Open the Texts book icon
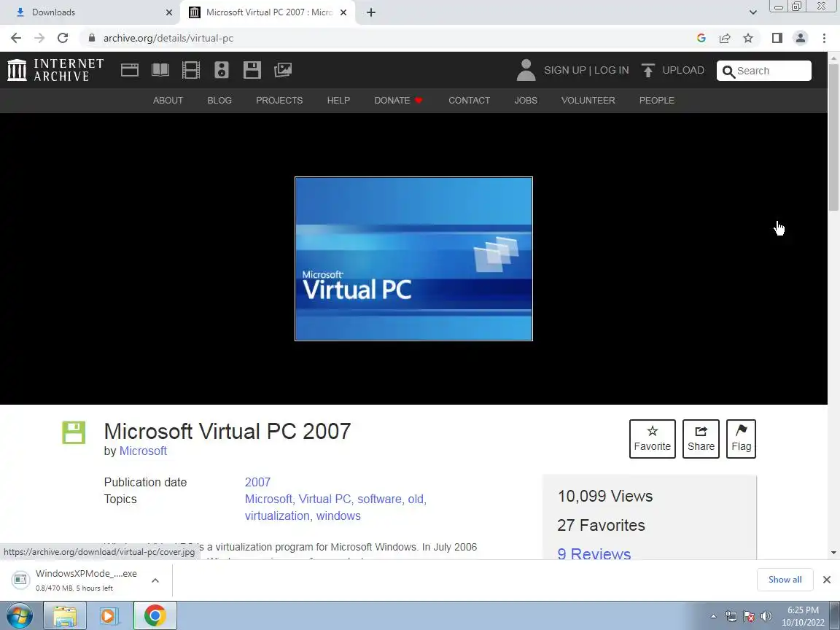Image resolution: width=840 pixels, height=630 pixels. click(160, 70)
